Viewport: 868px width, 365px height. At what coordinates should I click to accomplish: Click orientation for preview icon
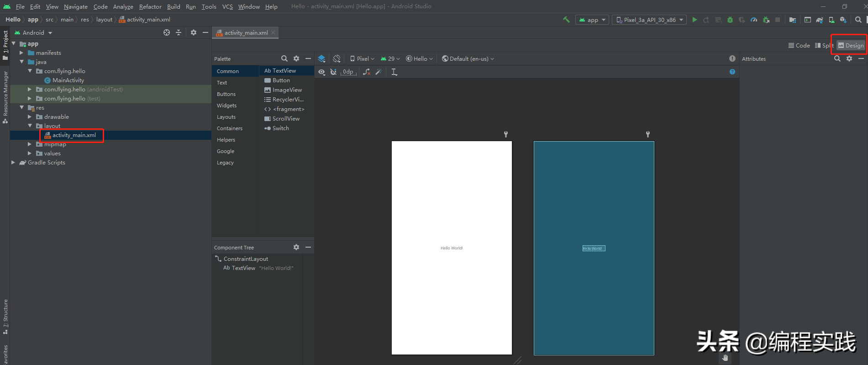click(337, 58)
